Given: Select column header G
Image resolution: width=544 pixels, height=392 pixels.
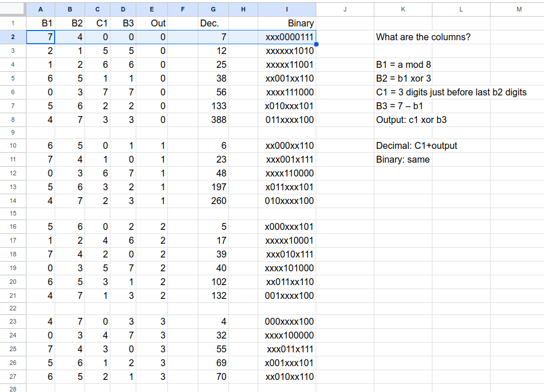Looking at the screenshot, I should pos(213,9).
